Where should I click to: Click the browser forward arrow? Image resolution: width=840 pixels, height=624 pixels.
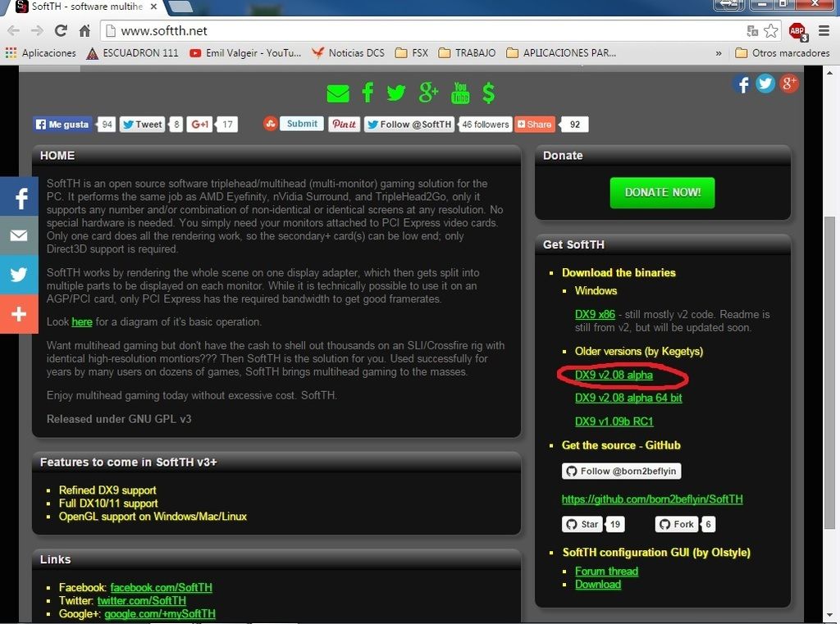coord(37,30)
